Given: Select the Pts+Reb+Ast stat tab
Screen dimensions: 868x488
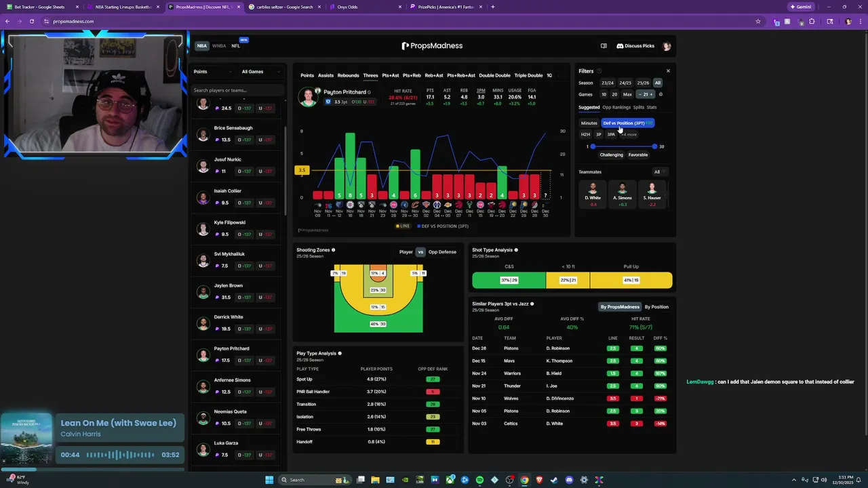Looking at the screenshot, I should pyautogui.click(x=461, y=75).
